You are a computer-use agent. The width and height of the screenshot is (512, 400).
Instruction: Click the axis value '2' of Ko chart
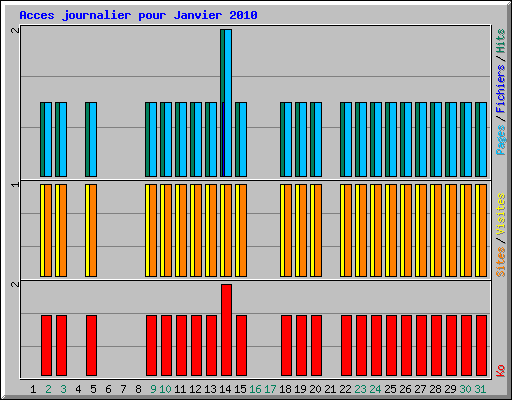pos(15,284)
